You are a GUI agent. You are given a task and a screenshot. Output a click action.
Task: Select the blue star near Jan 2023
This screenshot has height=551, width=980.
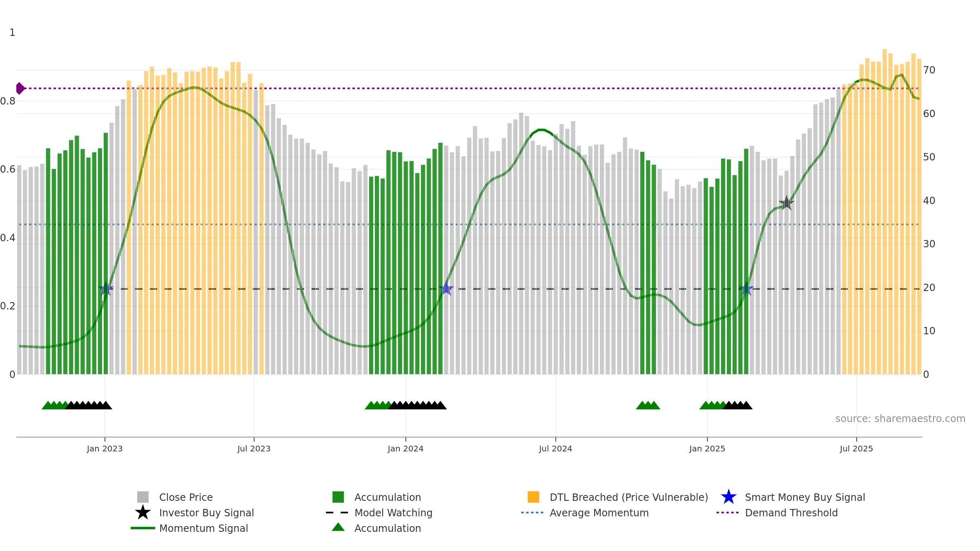[106, 289]
